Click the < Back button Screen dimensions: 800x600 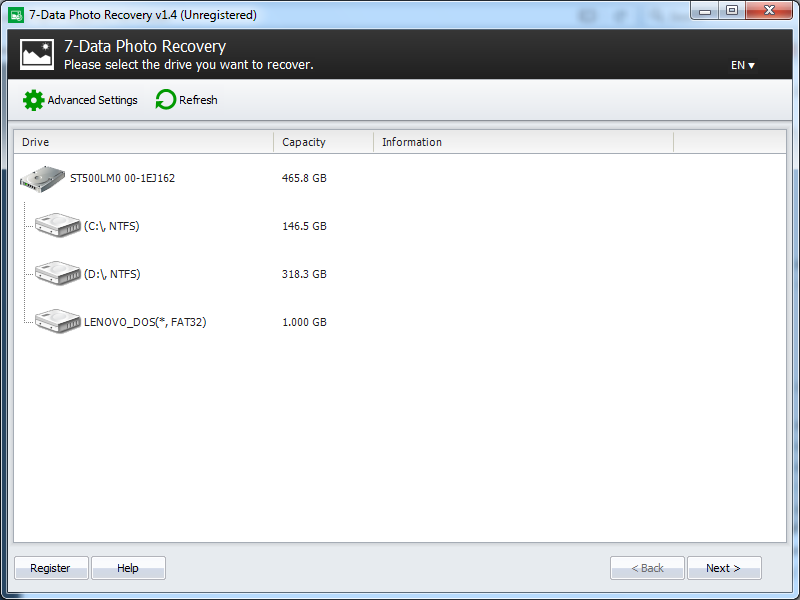(647, 567)
